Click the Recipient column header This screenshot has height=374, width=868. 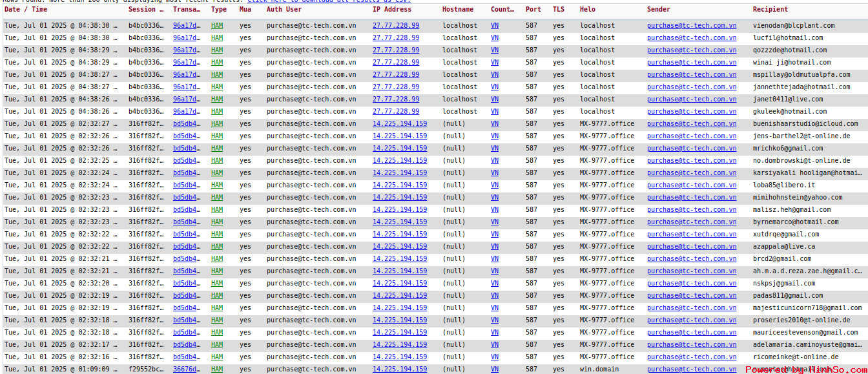click(770, 10)
